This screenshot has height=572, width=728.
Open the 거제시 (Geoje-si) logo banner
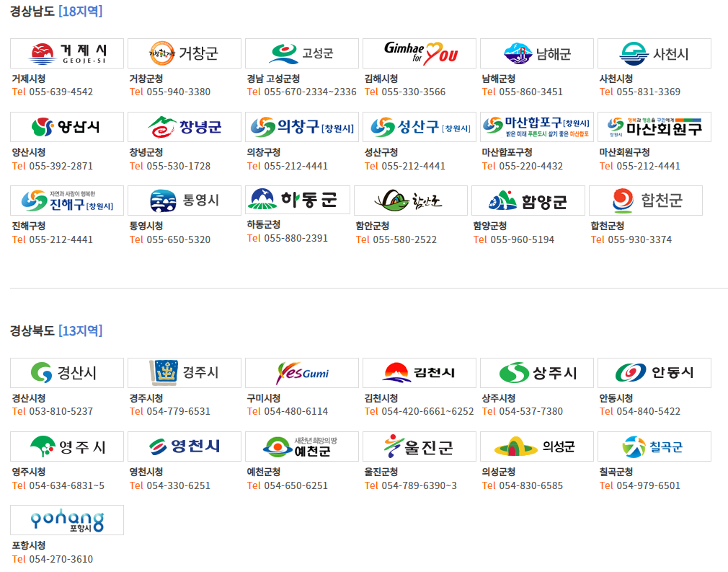click(x=67, y=53)
